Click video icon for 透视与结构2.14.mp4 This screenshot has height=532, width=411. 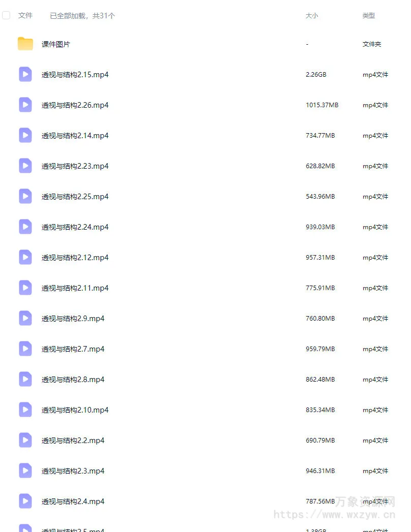pos(25,135)
